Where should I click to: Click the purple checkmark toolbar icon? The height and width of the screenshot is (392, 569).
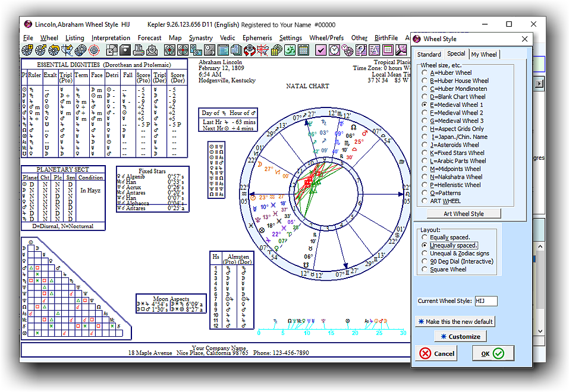point(320,50)
